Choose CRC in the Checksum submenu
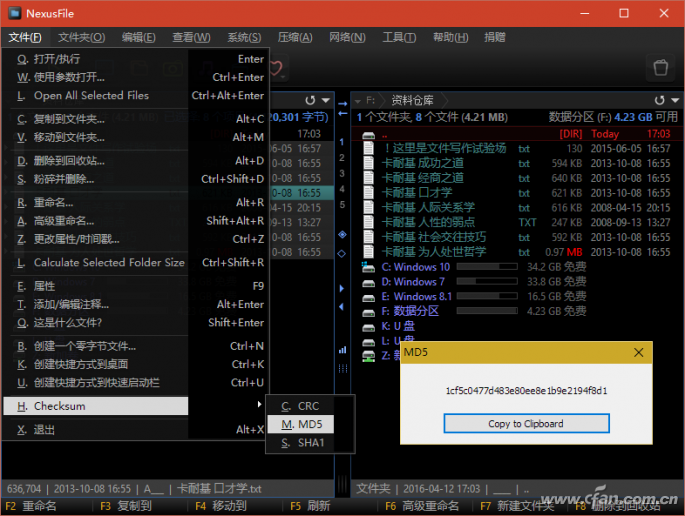 click(x=307, y=405)
